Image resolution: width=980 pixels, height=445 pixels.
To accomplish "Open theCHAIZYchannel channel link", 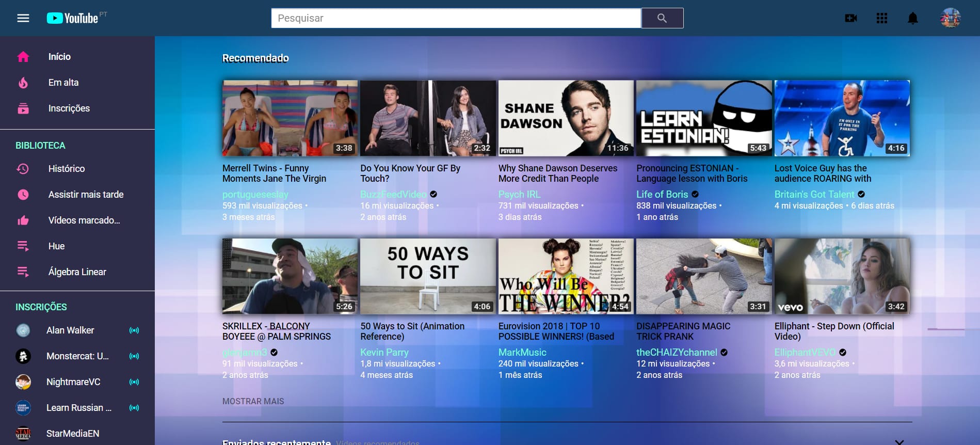I will [677, 352].
